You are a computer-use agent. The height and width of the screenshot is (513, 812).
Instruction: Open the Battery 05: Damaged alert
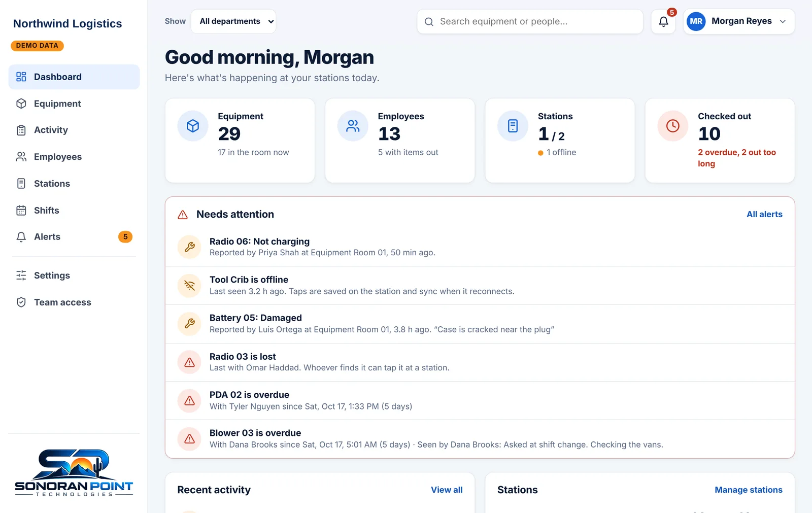(480, 324)
